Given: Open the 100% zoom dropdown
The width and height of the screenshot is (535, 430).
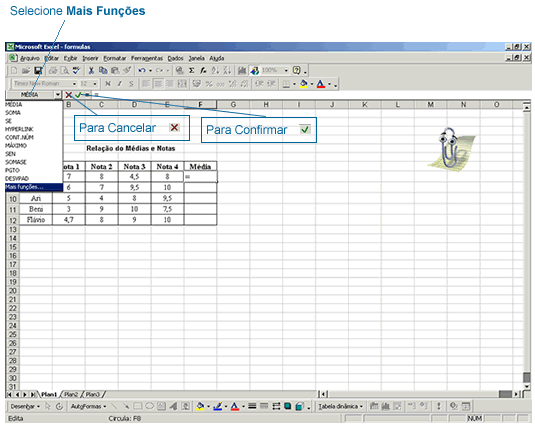Looking at the screenshot, I should pos(286,71).
